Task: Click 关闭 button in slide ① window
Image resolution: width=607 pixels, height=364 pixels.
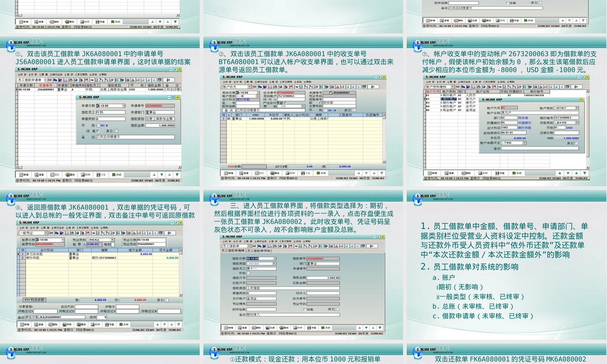Action: tap(117, 175)
